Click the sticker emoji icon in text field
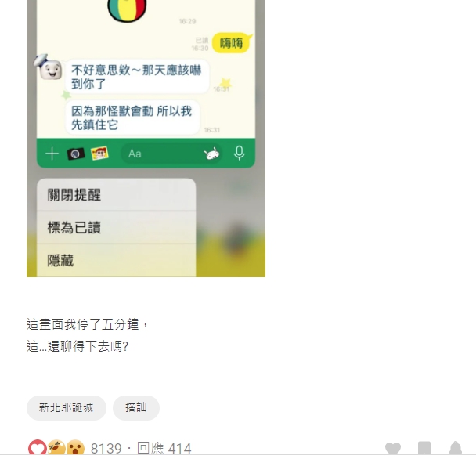The height and width of the screenshot is (459, 476). [x=211, y=154]
